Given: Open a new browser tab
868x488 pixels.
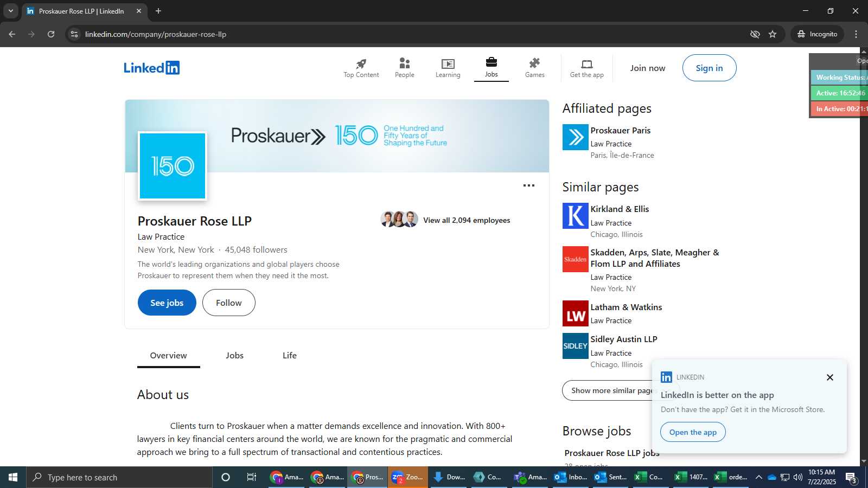Looking at the screenshot, I should [158, 11].
